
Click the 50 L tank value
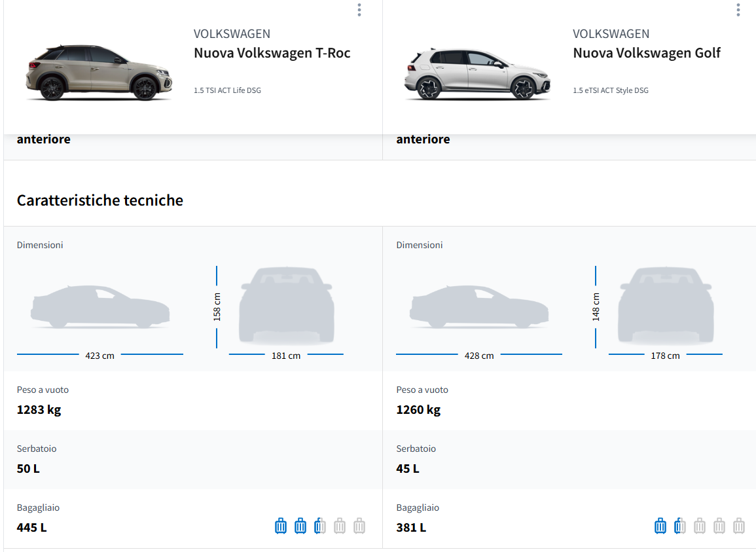[28, 469]
